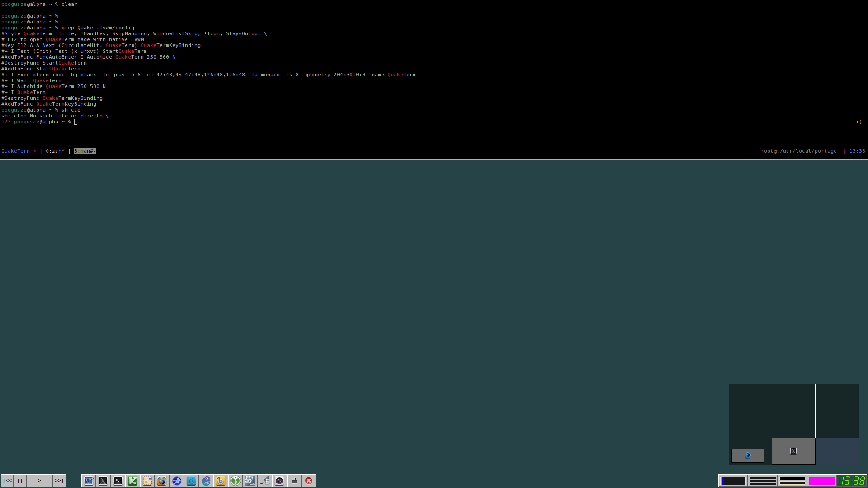Click the '#Key F12 A A Next' line
The image size is (868, 488).
click(101, 45)
